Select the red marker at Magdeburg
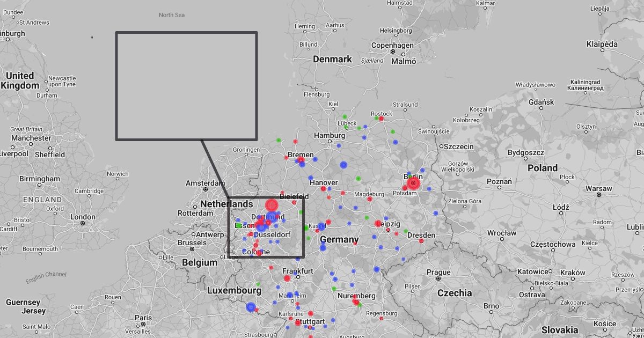The width and height of the screenshot is (644, 338). point(369,199)
